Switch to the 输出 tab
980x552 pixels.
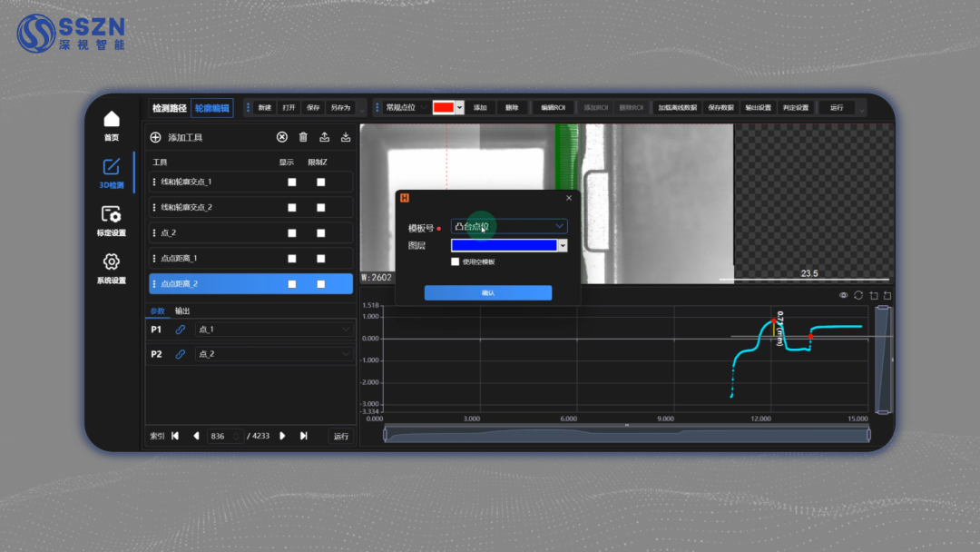(182, 310)
